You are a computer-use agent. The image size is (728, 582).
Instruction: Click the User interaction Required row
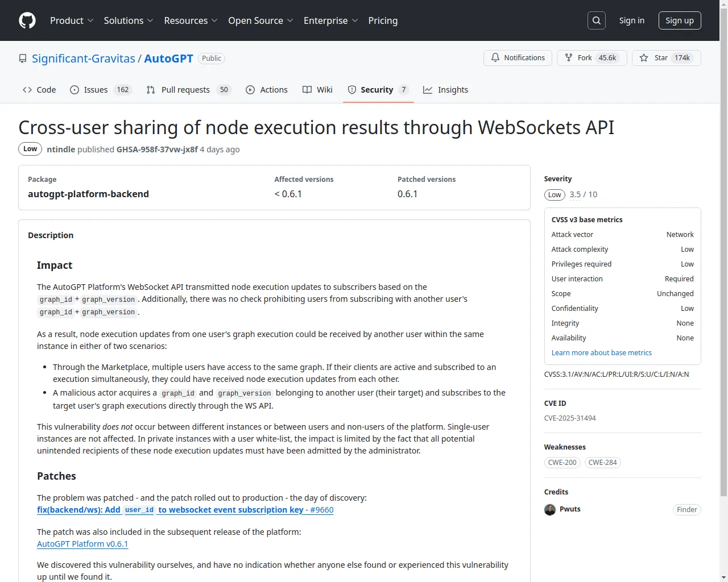pos(623,279)
